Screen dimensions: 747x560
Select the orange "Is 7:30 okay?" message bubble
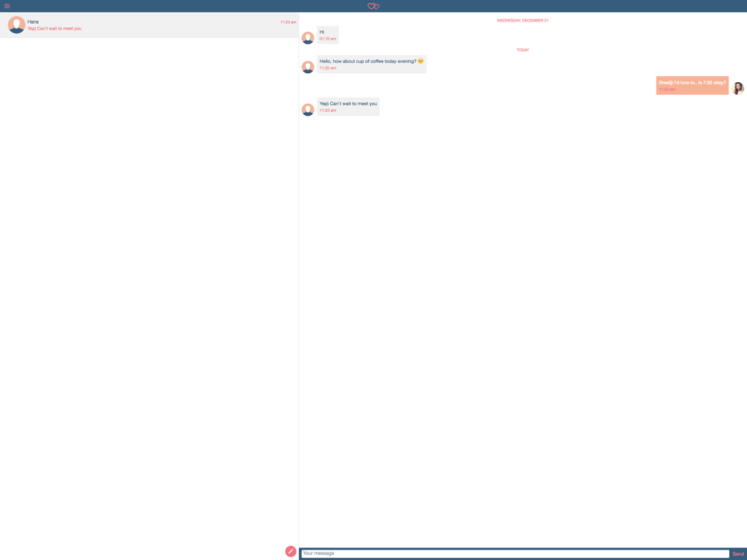pos(692,86)
